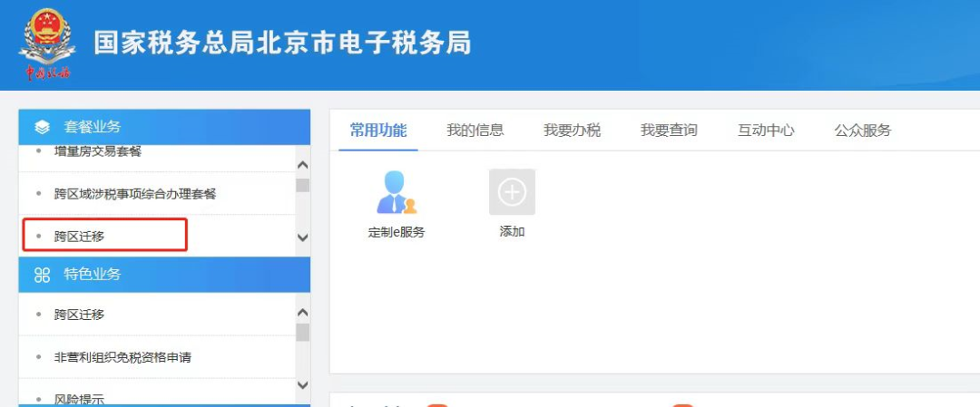980x407 pixels.
Task: Go to the 我要查询 tab
Action: pyautogui.click(x=669, y=130)
